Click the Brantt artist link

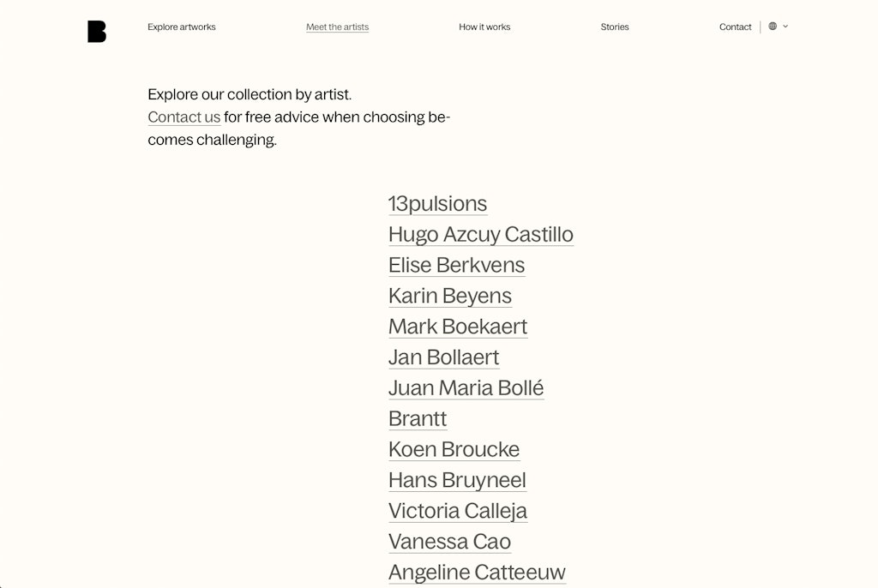tap(418, 418)
